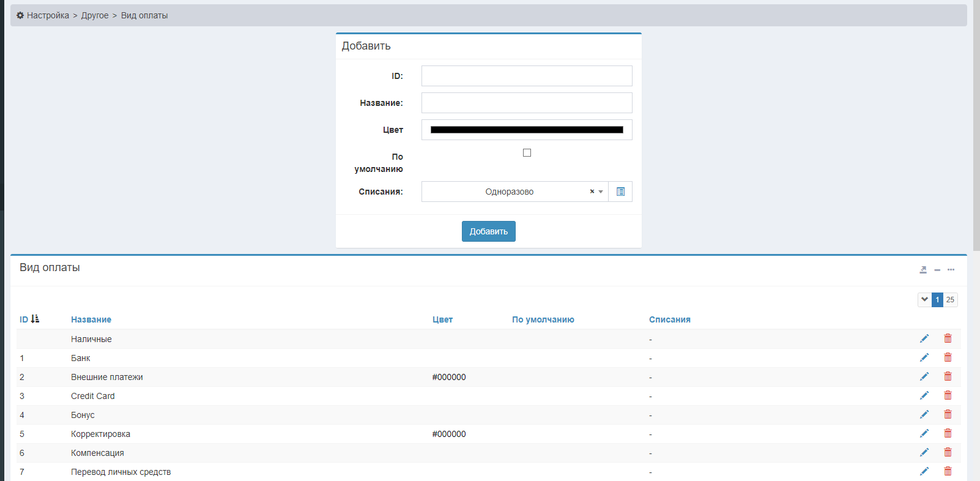Viewport: 980px width, 481px height.
Task: Toggle the По умолчанию checkbox
Action: [527, 153]
